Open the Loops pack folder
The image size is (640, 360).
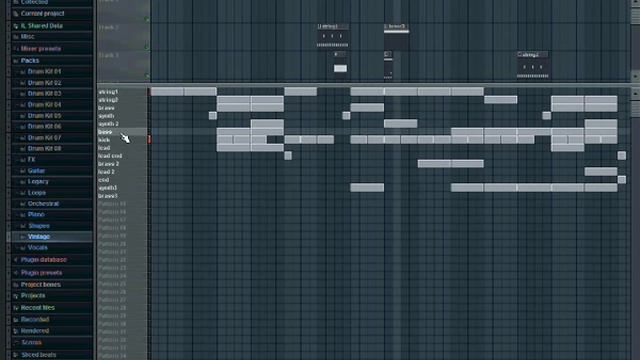(37, 193)
